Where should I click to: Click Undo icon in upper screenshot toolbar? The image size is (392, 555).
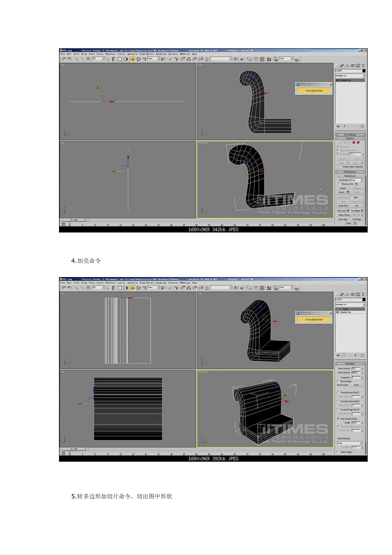pos(64,59)
